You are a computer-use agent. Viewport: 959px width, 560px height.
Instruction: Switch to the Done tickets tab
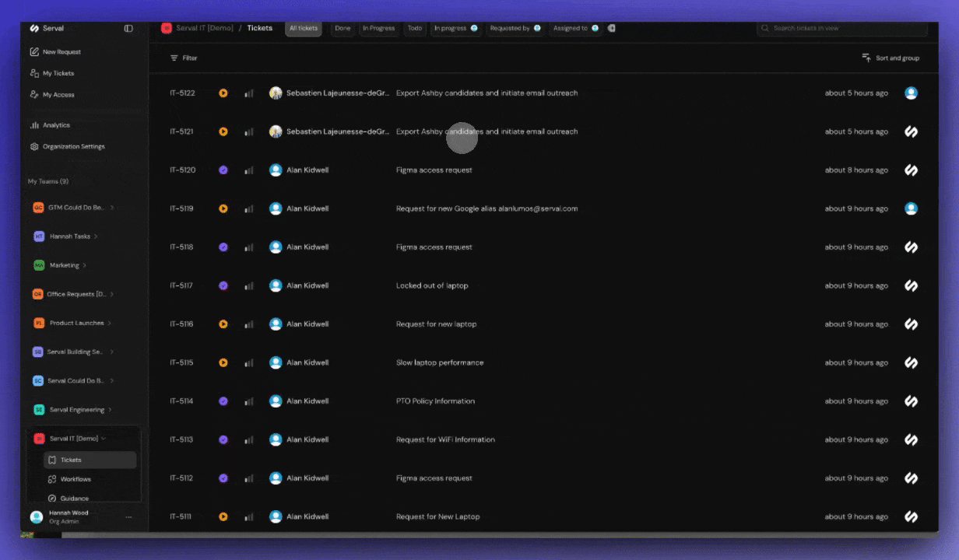click(342, 28)
